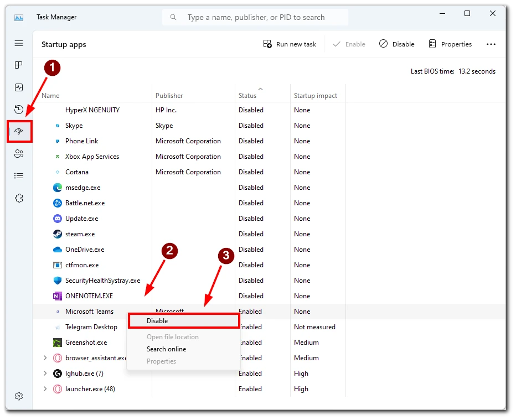Viewport: 516px width, 420px height.
Task: Click the Task Manager app icon
Action: pos(19,18)
